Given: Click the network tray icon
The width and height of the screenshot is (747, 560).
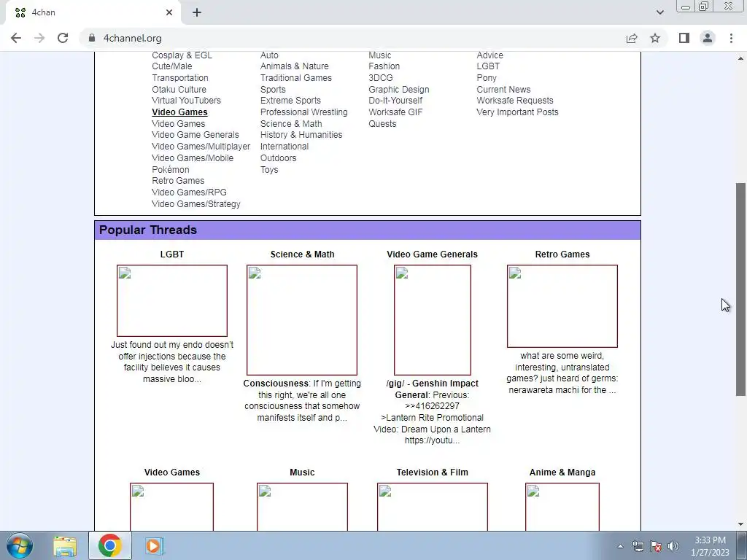Looking at the screenshot, I should tap(638, 546).
